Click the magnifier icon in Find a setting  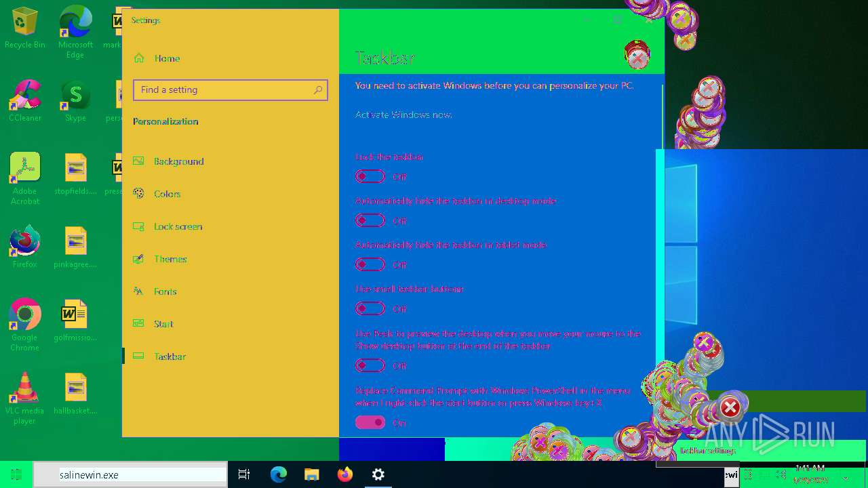point(318,89)
